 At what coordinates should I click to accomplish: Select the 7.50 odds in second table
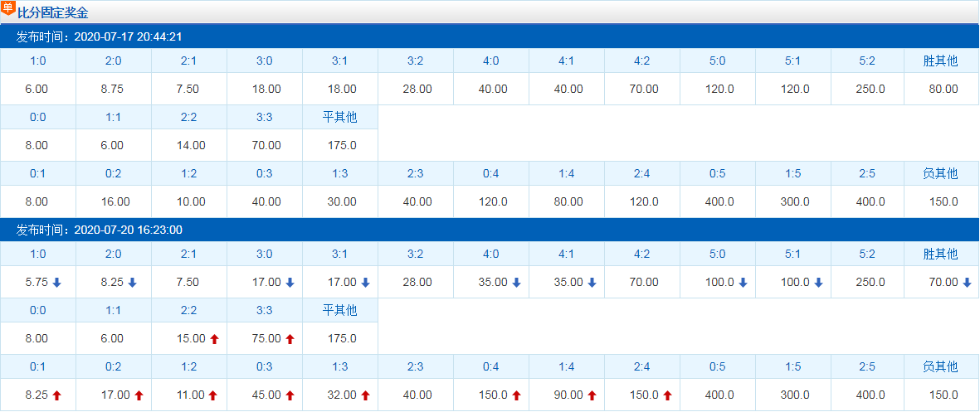(x=188, y=283)
